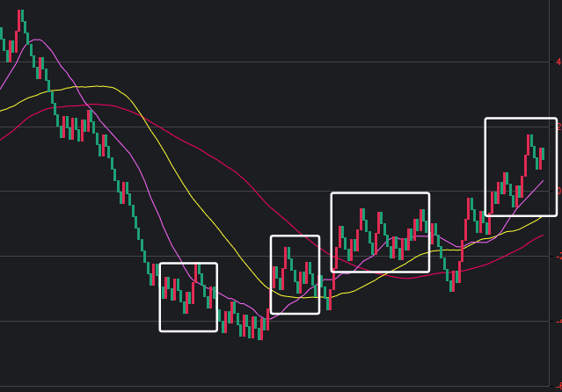Select the highest candle at the top-left
This screenshot has height=392, width=562.
tap(20, 19)
